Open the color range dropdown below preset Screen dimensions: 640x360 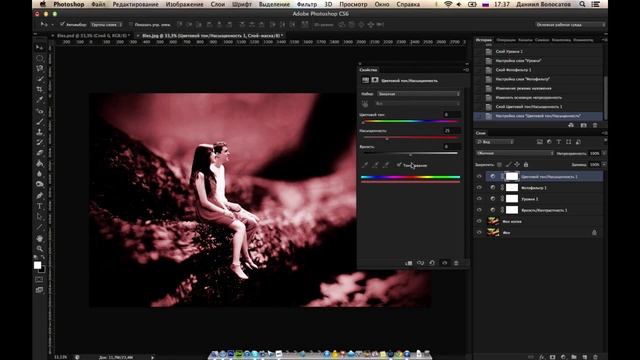417,104
